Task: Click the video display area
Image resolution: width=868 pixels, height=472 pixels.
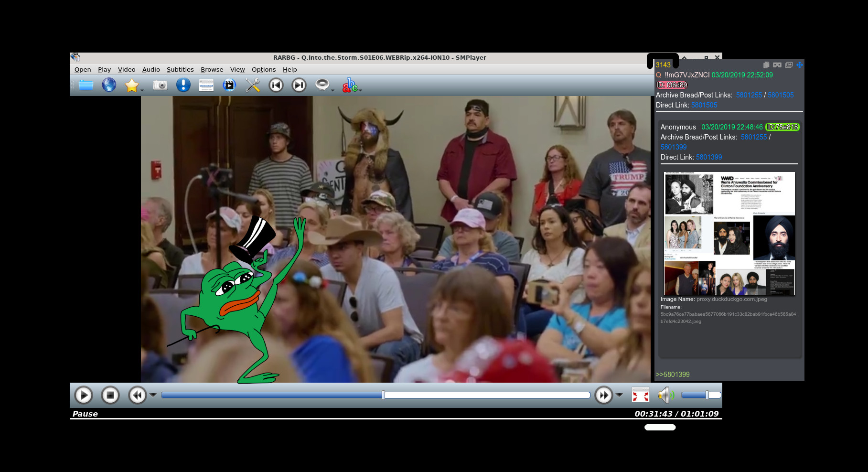Action: [x=396, y=239]
